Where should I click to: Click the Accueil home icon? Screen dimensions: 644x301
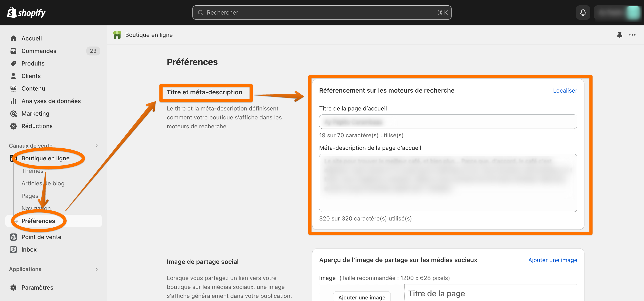13,38
